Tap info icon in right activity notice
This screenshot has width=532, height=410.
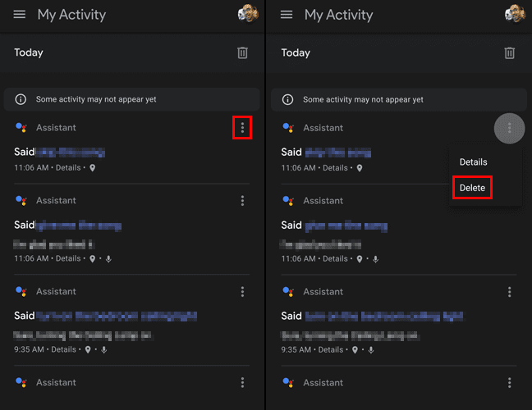coord(287,99)
